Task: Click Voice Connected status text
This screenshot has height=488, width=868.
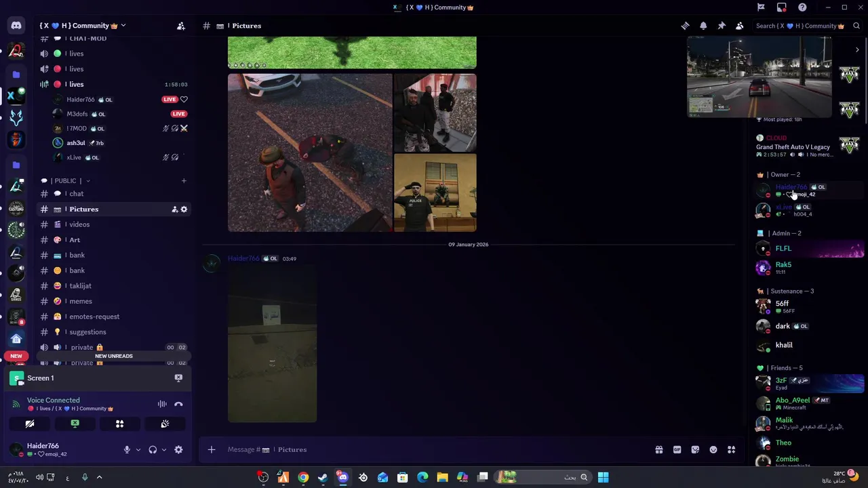Action: coord(54,401)
